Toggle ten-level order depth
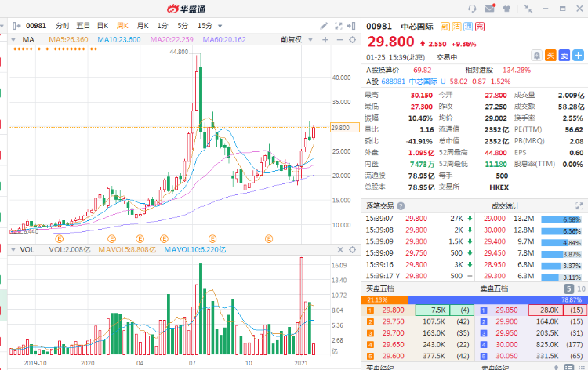 coord(581,288)
